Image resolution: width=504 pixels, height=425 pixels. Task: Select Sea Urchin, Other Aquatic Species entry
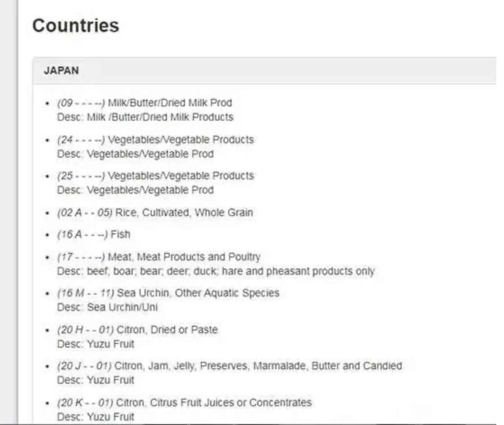pyautogui.click(x=198, y=293)
